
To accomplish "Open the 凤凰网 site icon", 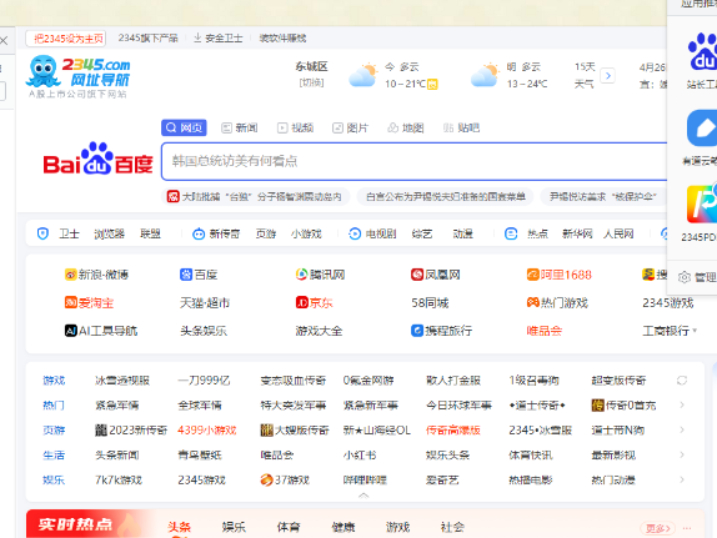I will coord(417,275).
